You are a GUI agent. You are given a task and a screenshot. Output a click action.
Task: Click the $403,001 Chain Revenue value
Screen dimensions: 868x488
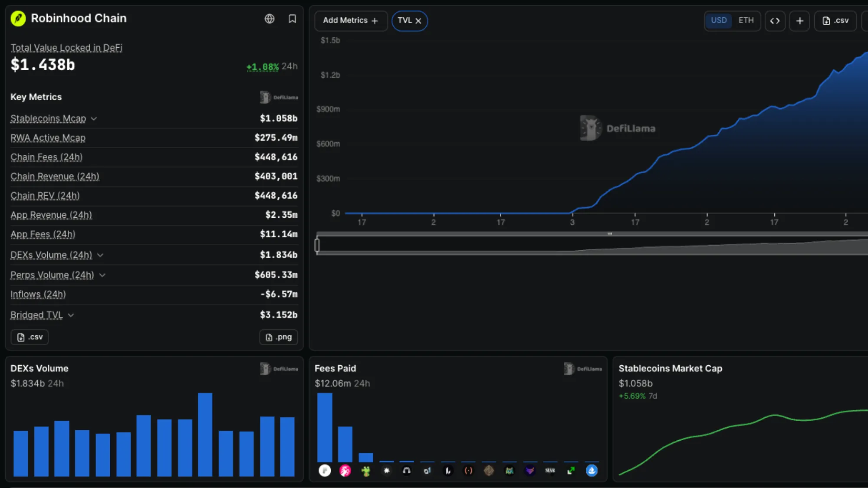click(x=276, y=177)
